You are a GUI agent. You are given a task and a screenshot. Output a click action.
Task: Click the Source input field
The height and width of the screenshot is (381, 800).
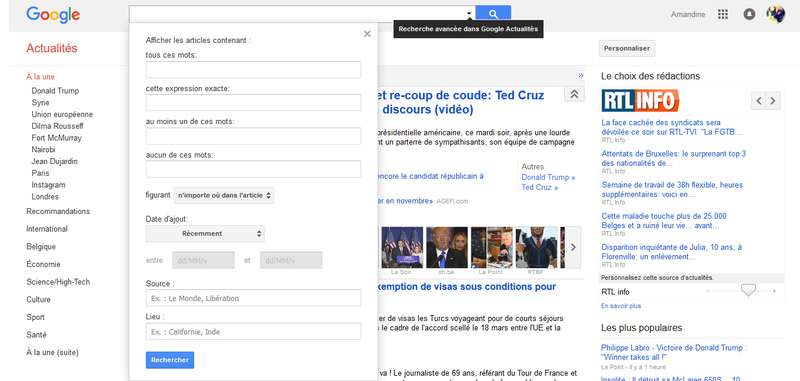click(x=253, y=298)
